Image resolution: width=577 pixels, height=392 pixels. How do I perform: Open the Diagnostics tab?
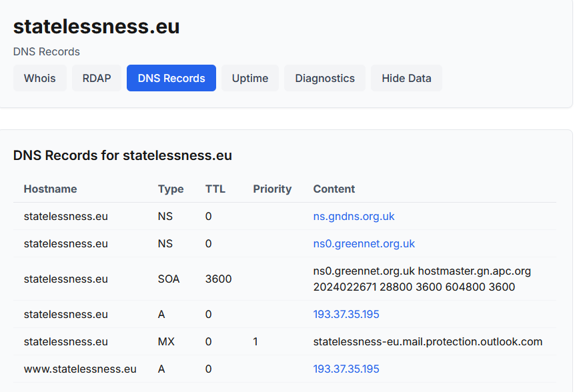point(325,78)
